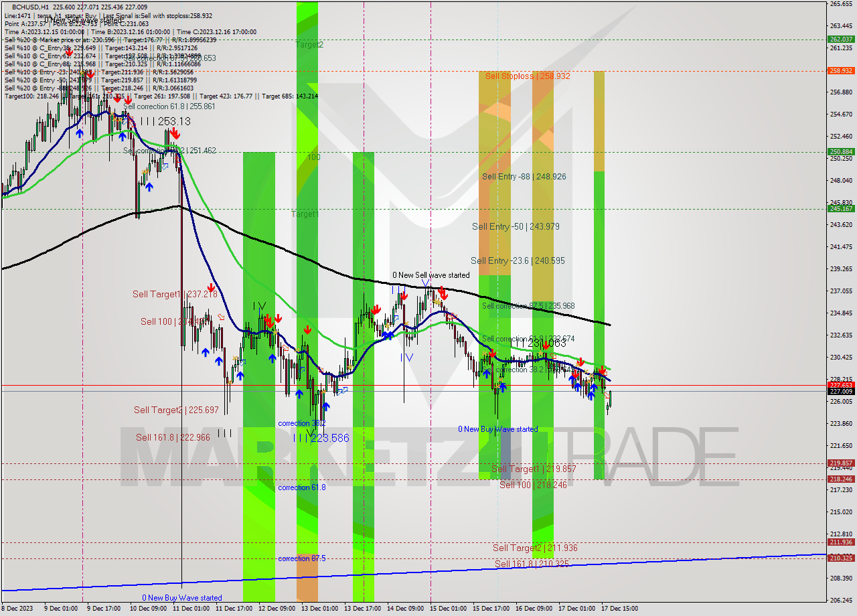Click the 'Sell Stoploss | 258.932' label
This screenshot has height=616, width=857.
(x=528, y=76)
